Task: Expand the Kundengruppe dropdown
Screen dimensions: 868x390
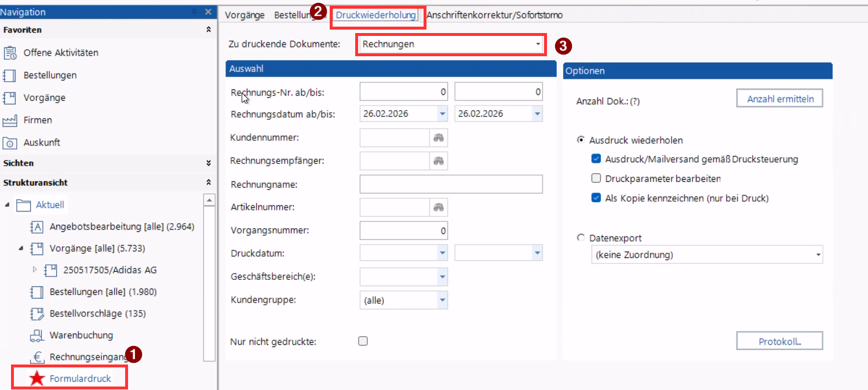Action: tap(442, 300)
